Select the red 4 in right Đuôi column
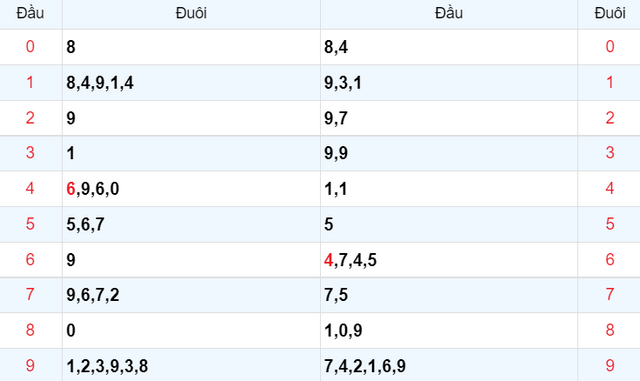This screenshot has width=640, height=381. [x=610, y=188]
